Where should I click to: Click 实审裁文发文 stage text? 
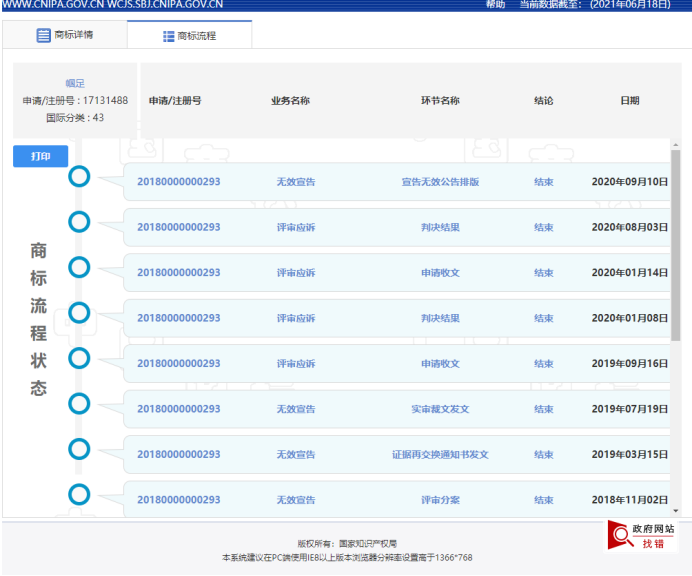[440, 409]
